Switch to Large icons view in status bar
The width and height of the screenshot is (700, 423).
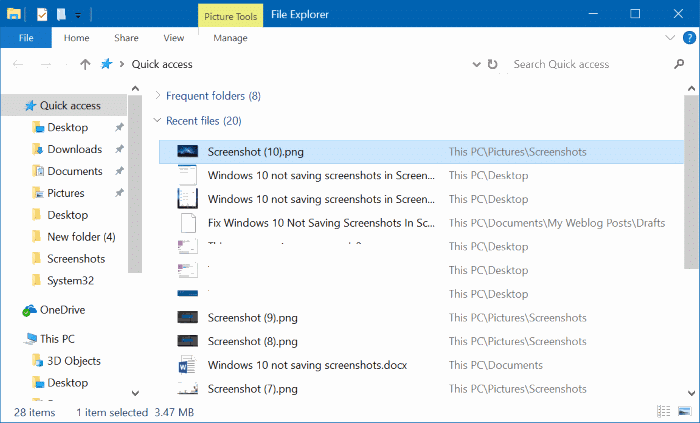tap(684, 411)
